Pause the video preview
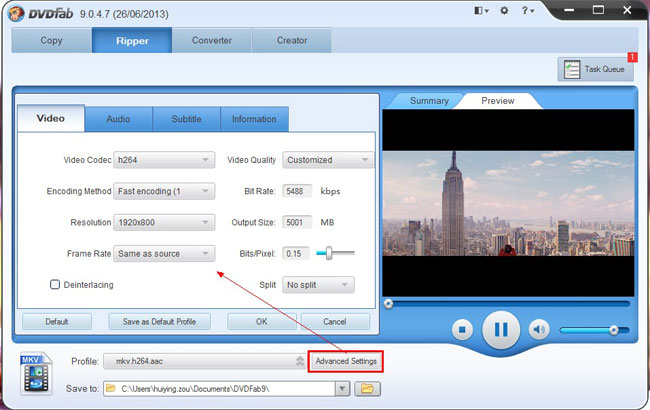 501,330
